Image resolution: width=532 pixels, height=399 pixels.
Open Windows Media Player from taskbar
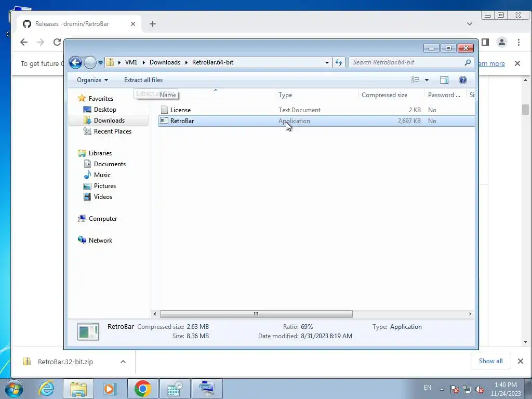pos(110,389)
